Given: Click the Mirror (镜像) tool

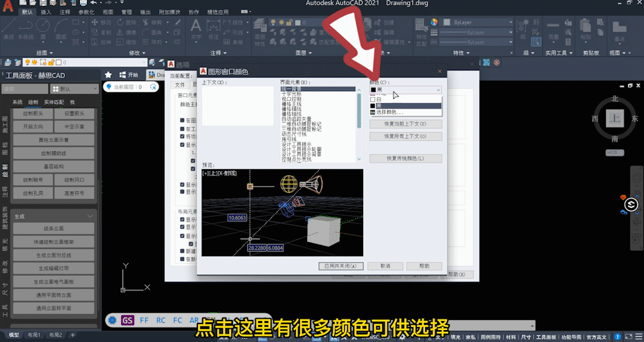Looking at the screenshot, I should pyautogui.click(x=126, y=32).
